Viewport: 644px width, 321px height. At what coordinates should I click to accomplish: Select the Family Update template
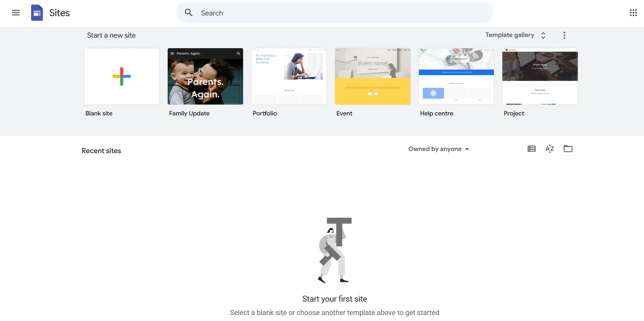click(205, 76)
